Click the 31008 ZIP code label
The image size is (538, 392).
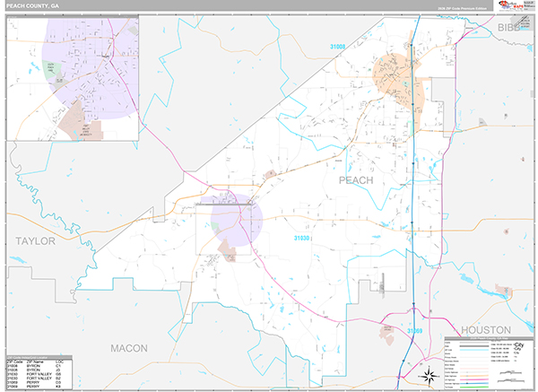[x=338, y=47]
